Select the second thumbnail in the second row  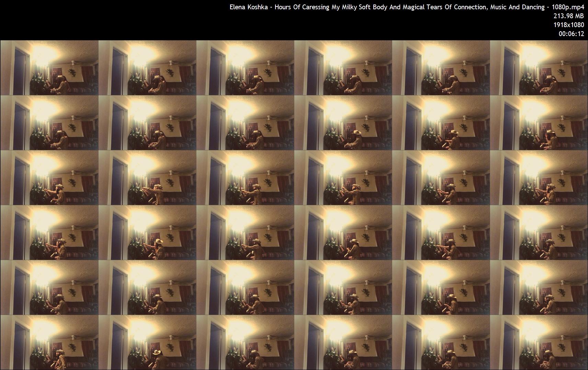tap(147, 123)
